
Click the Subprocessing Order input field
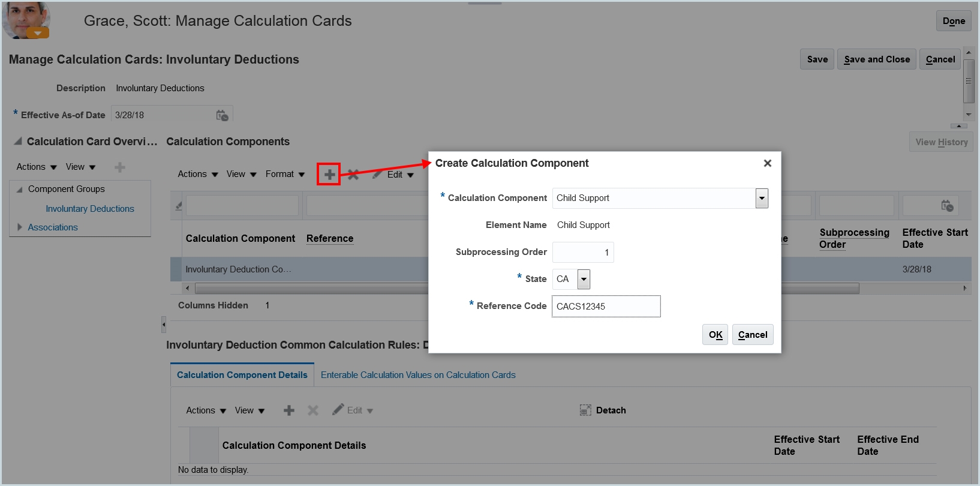(582, 253)
